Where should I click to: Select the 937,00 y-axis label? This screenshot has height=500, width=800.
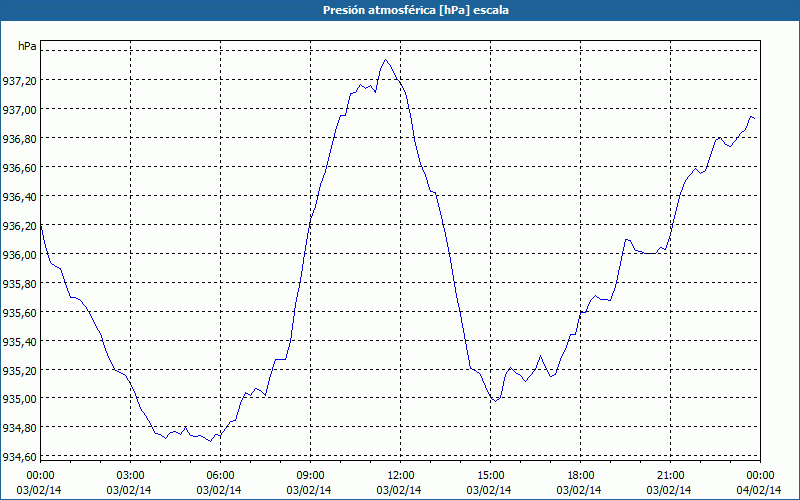[19, 109]
